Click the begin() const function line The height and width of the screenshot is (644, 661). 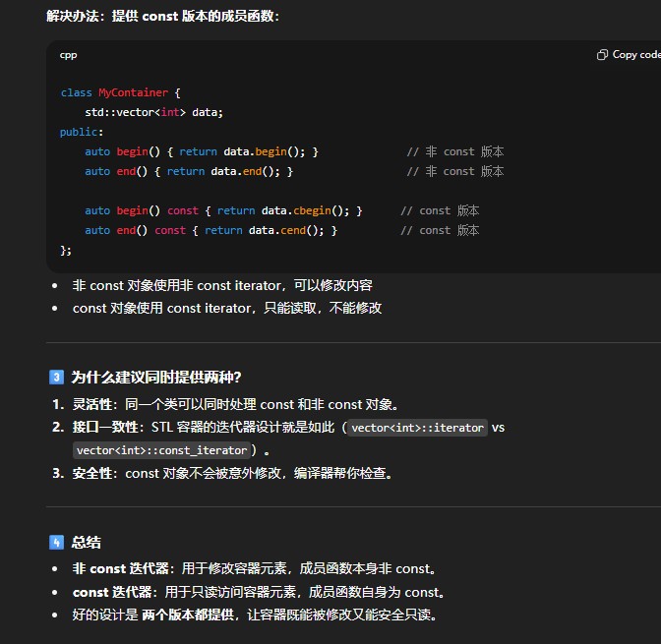coord(223,210)
